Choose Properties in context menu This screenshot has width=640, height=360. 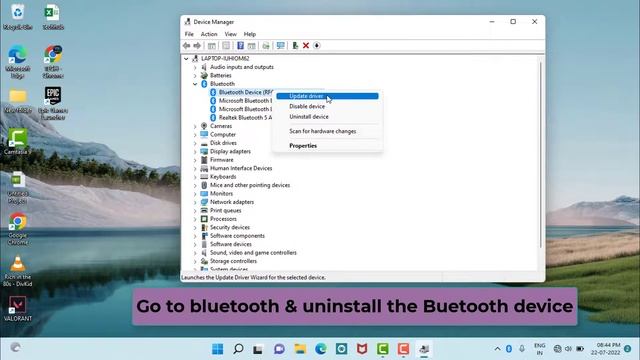(x=327, y=146)
